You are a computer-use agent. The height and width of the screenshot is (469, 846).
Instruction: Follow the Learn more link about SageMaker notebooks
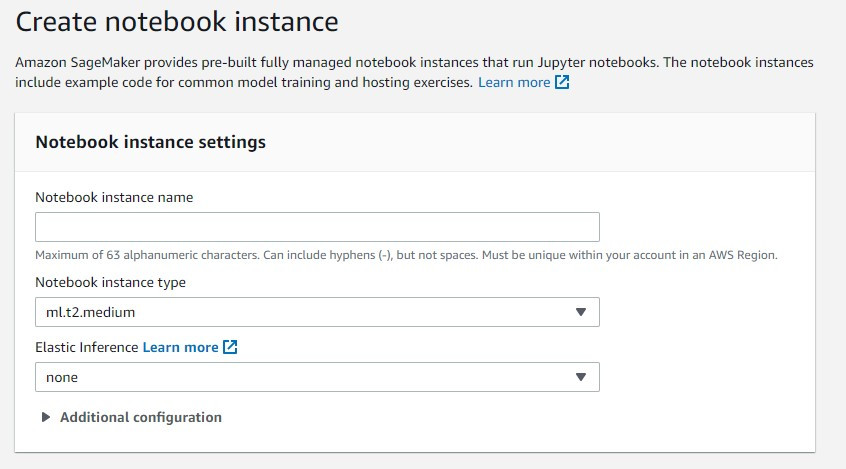[513, 82]
